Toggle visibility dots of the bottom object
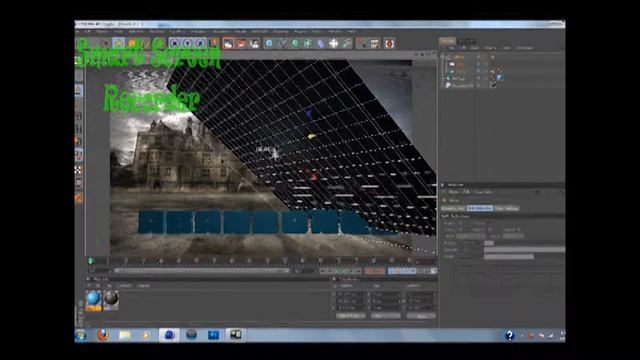The height and width of the screenshot is (360, 640). (478, 85)
